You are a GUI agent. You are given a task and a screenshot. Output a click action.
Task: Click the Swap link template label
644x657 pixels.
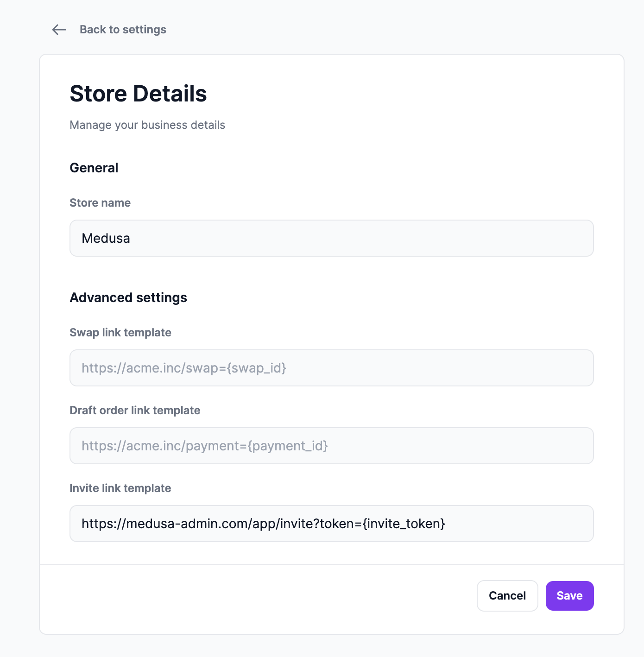pos(120,332)
